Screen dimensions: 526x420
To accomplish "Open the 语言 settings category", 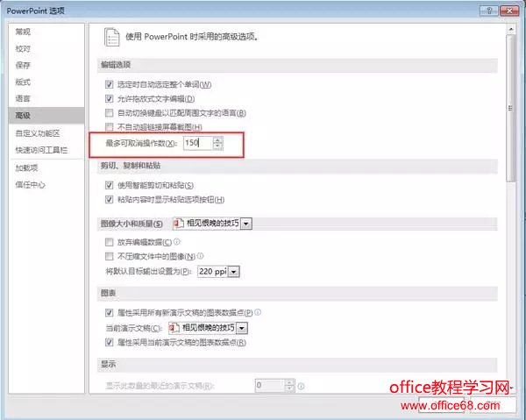I will (x=46, y=99).
